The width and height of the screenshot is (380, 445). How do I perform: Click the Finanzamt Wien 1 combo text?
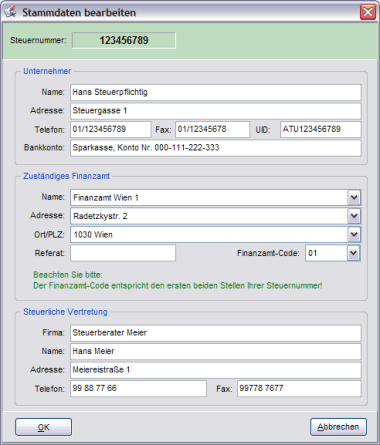(x=106, y=198)
